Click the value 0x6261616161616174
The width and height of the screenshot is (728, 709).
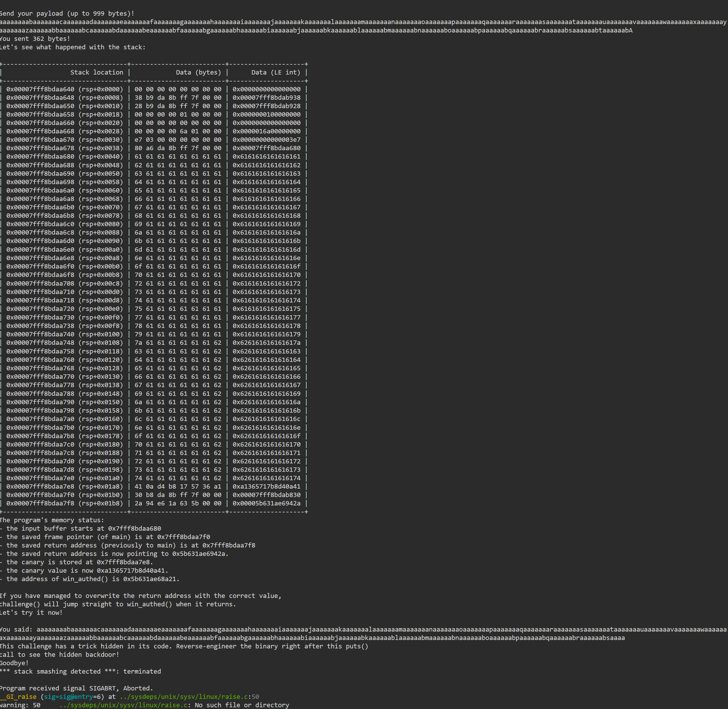pyautogui.click(x=266, y=478)
